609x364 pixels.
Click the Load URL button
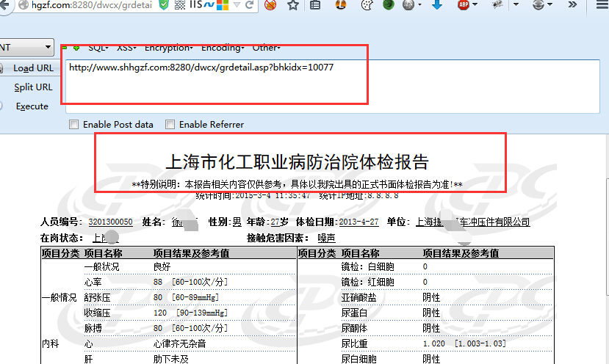[x=33, y=68]
